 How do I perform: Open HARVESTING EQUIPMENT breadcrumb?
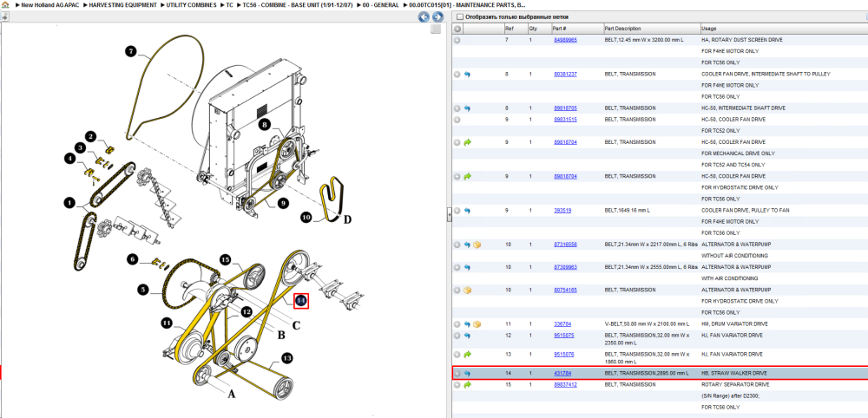(123, 4)
